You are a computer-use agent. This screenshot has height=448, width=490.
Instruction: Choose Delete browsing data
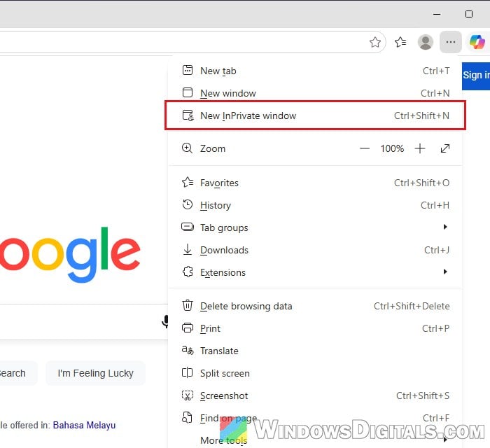coord(316,306)
